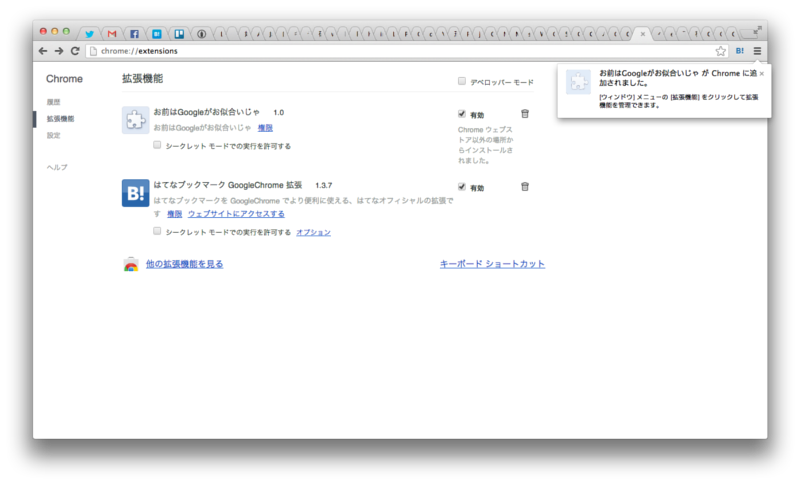
Task: Allow incognito mode for お前はGoogleがお似合いじゃ
Action: click(157, 145)
